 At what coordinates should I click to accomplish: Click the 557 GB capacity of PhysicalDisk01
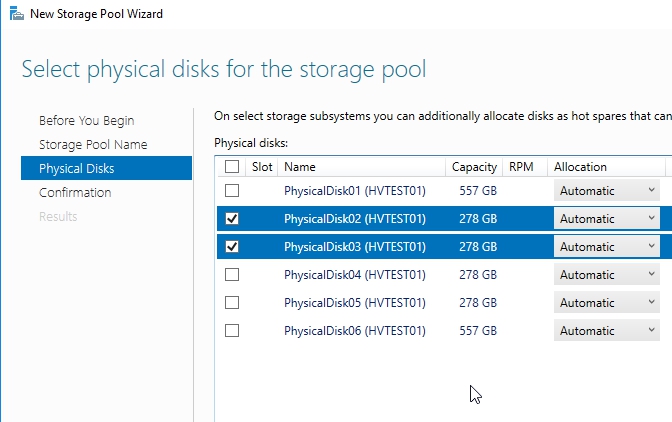coord(478,191)
